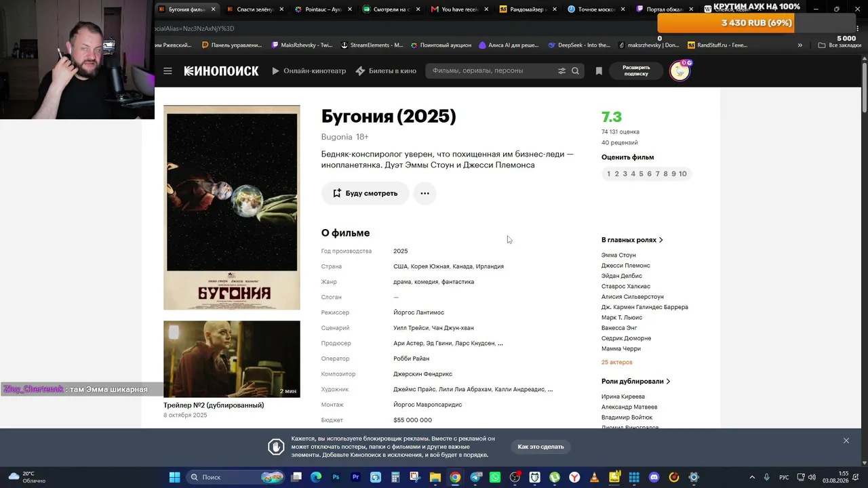Open Алиса AI bookmark
Viewport: 868px width, 488px height.
[x=509, y=45]
